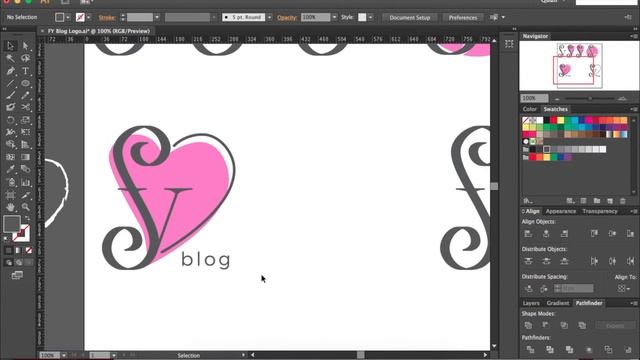640x360 pixels.
Task: Open the Align To options dropdown
Action: (623, 289)
